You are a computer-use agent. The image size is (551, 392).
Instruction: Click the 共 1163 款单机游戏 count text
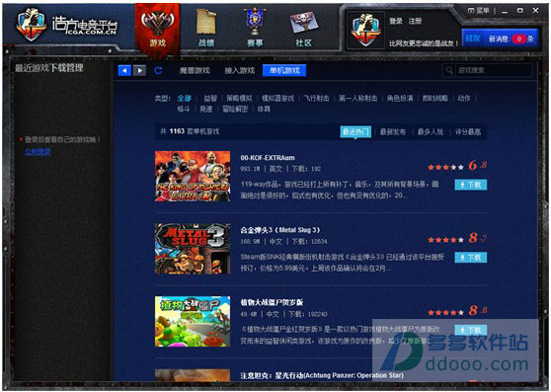[190, 131]
